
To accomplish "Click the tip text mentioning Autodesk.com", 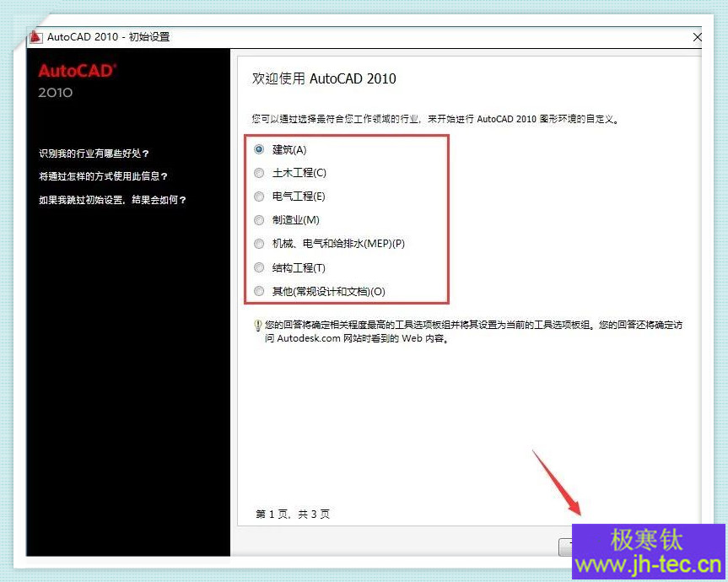I will [x=473, y=331].
